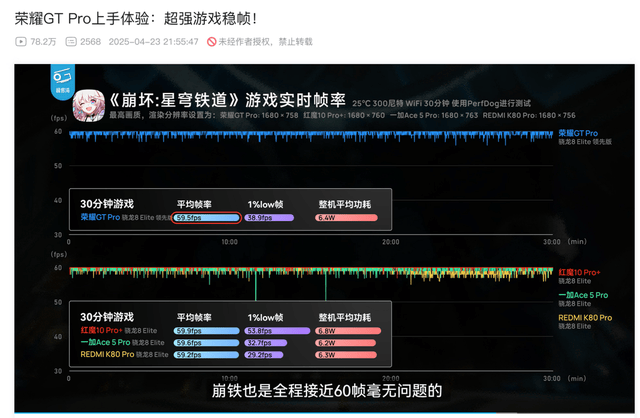
Task: Click the 6.3W power bar
Action: click(346, 355)
